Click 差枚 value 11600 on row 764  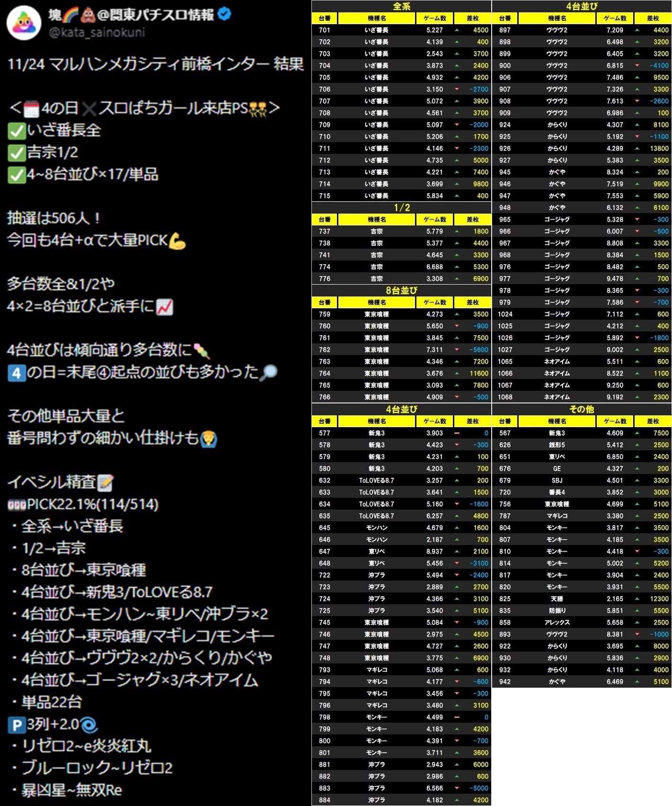479,373
